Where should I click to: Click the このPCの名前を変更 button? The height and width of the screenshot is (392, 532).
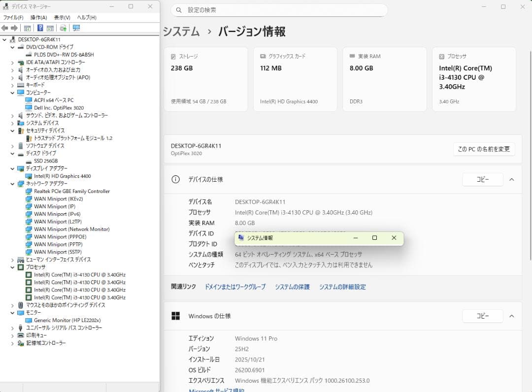[x=484, y=149]
